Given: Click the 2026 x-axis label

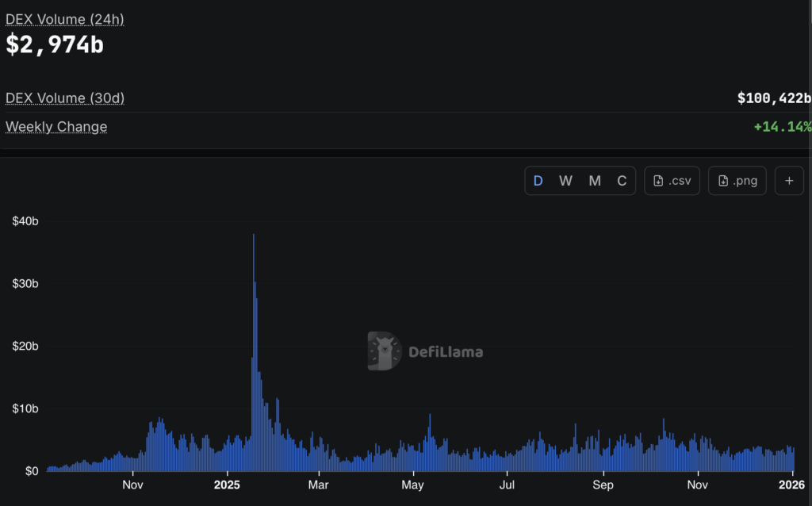Looking at the screenshot, I should [791, 485].
